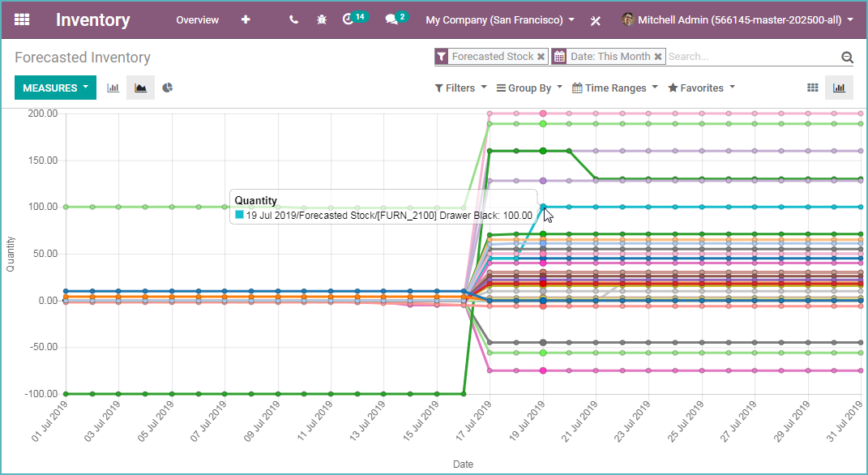The width and height of the screenshot is (868, 475).
Task: Click the search magnifier icon
Action: click(x=847, y=57)
